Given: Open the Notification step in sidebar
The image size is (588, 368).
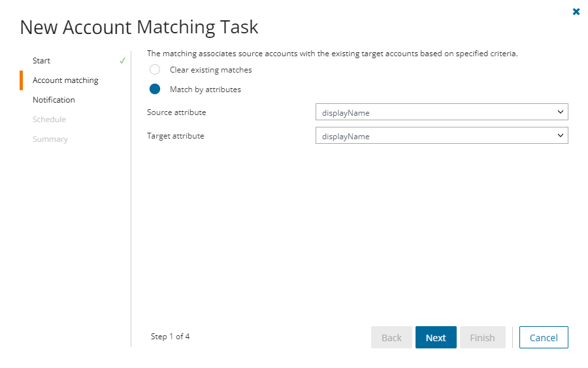Looking at the screenshot, I should pyautogui.click(x=54, y=100).
